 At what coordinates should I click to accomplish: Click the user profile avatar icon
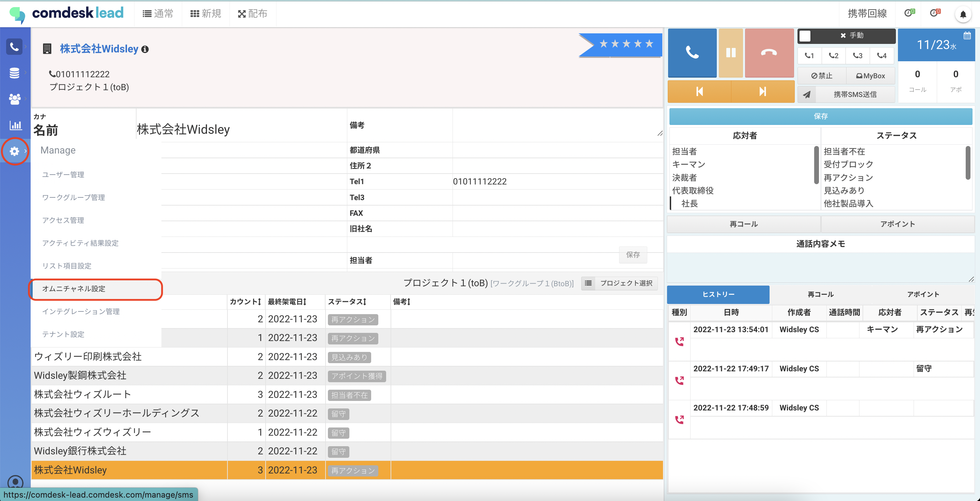pos(15,482)
